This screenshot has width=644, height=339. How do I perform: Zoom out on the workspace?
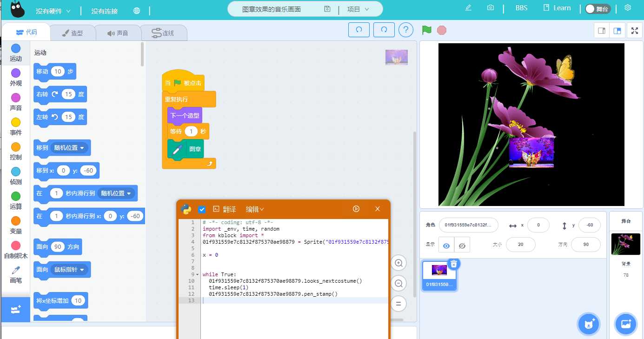[398, 283]
